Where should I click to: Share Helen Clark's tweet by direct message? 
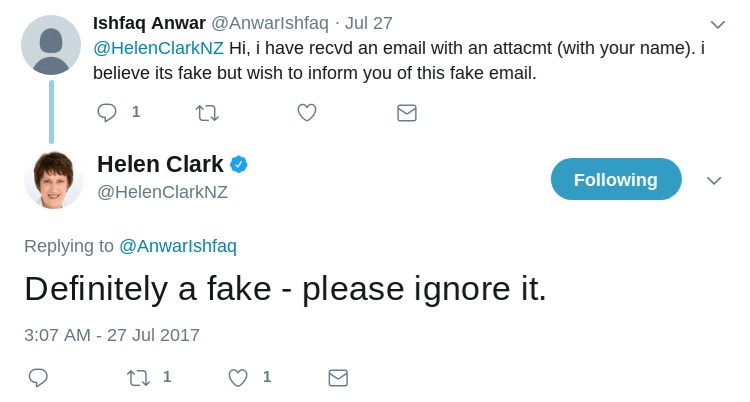(x=338, y=377)
